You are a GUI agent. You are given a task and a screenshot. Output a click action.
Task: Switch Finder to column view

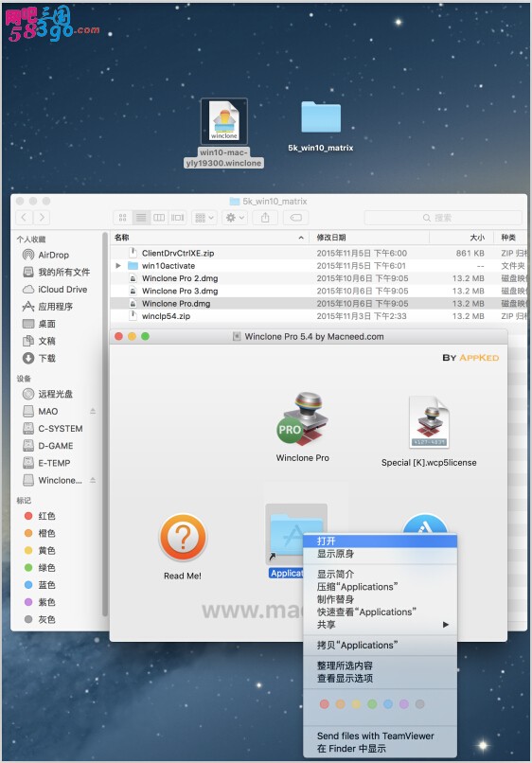[x=159, y=218]
